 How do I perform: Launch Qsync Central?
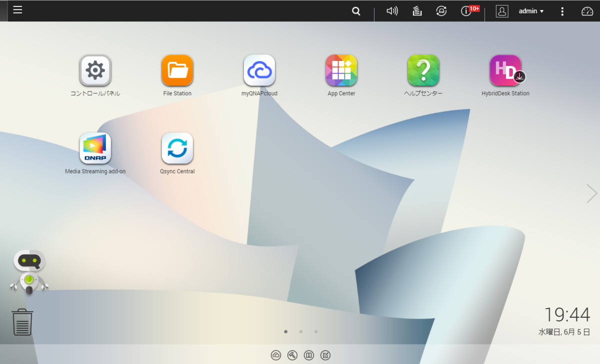pos(177,147)
